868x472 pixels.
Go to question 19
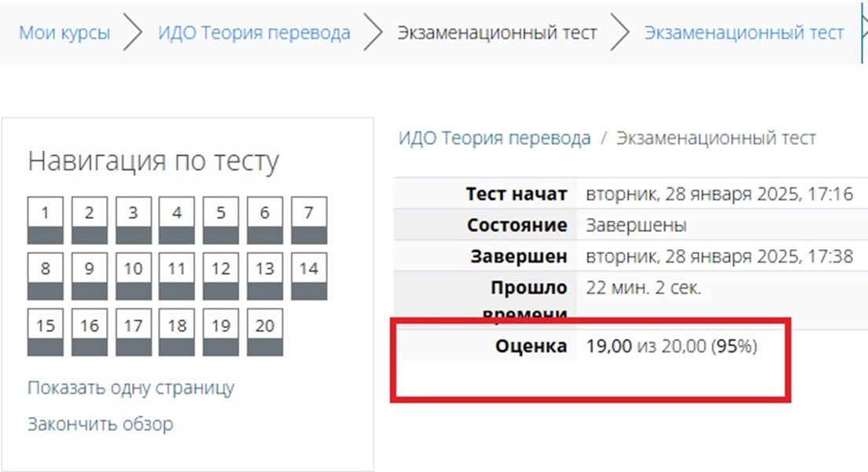click(221, 333)
